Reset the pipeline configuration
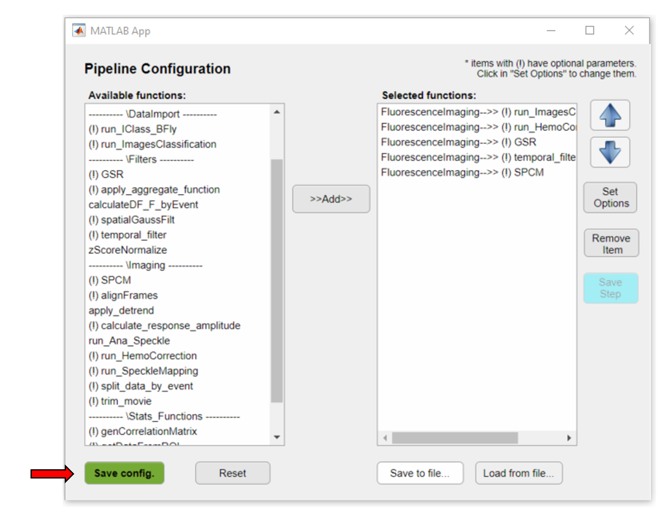Screen dimensions: 667x517 [x=232, y=473]
